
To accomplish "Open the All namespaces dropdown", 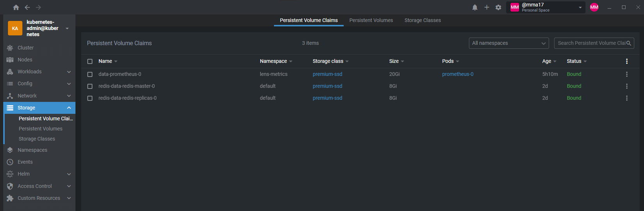I will tap(509, 43).
